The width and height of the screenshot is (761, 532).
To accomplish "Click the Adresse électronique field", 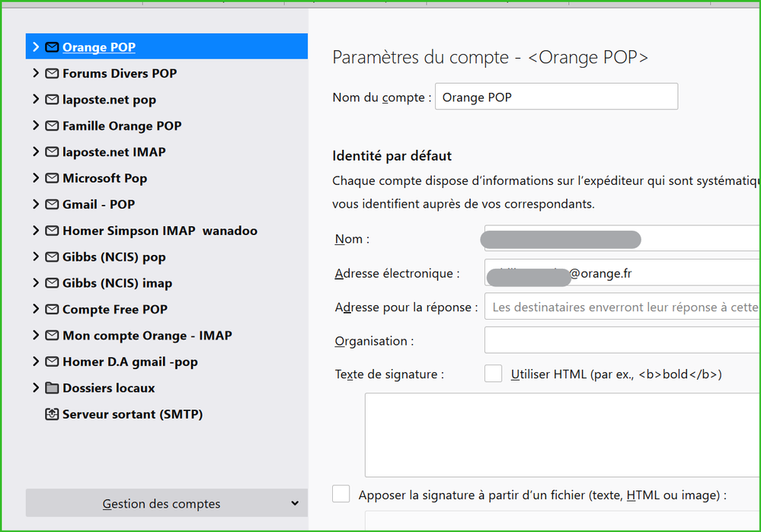I will click(622, 272).
